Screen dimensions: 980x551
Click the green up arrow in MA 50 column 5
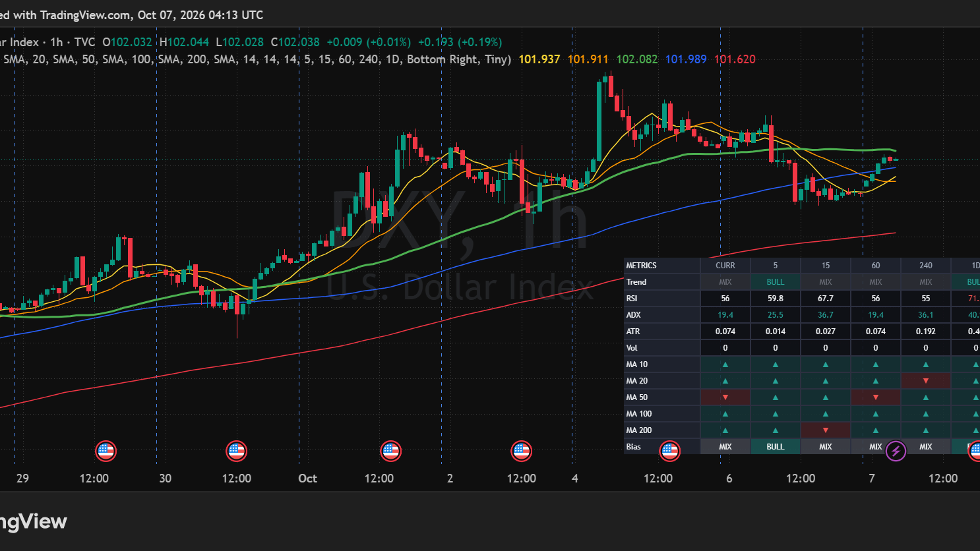pos(776,397)
